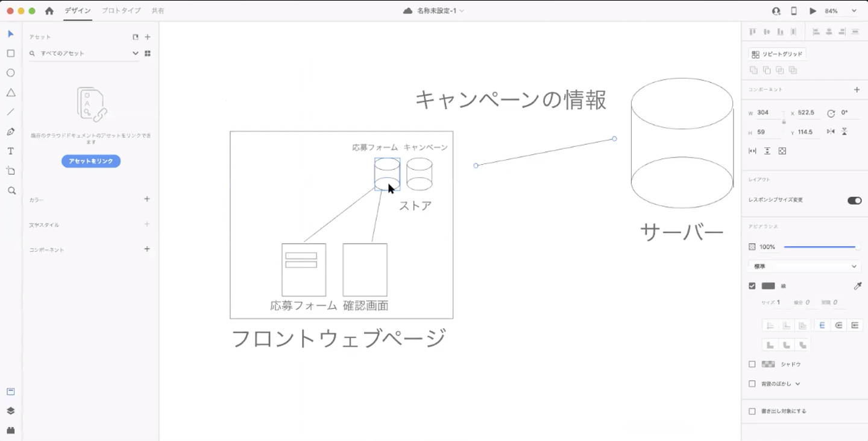Click the アセットをリンク button

click(91, 161)
